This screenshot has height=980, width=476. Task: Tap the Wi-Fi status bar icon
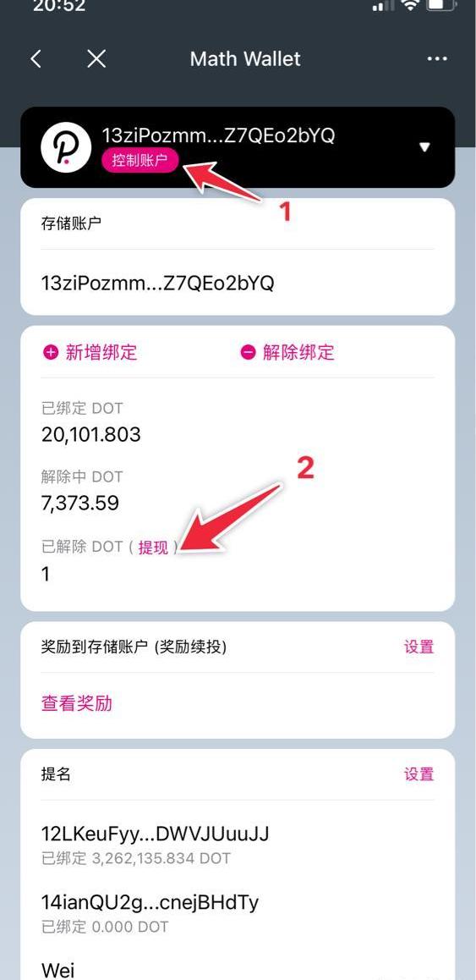pyautogui.click(x=410, y=6)
